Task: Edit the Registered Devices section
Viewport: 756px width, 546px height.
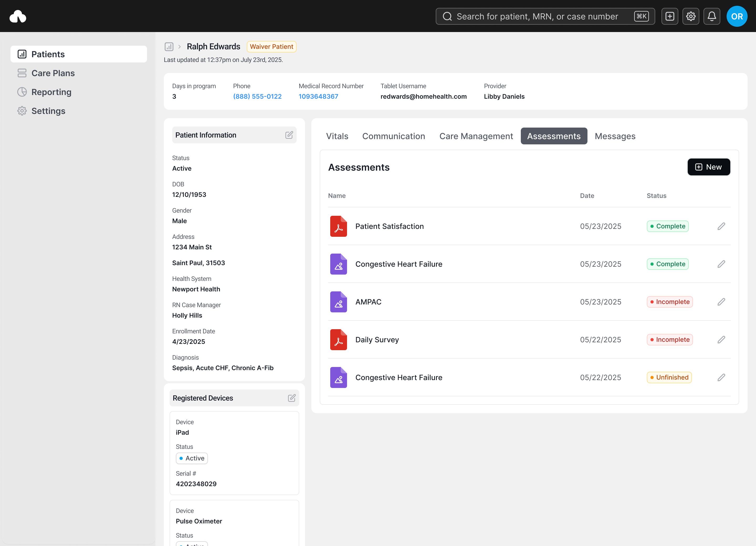Action: [292, 398]
